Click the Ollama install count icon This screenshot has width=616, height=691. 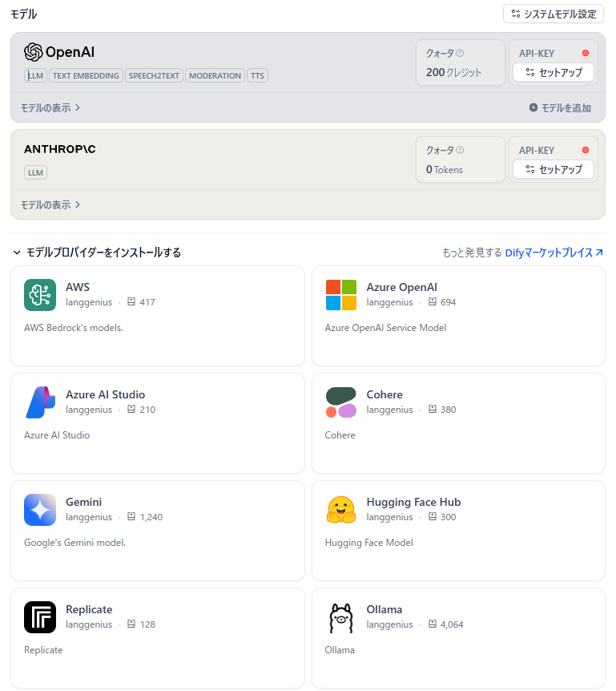pyautogui.click(x=433, y=624)
